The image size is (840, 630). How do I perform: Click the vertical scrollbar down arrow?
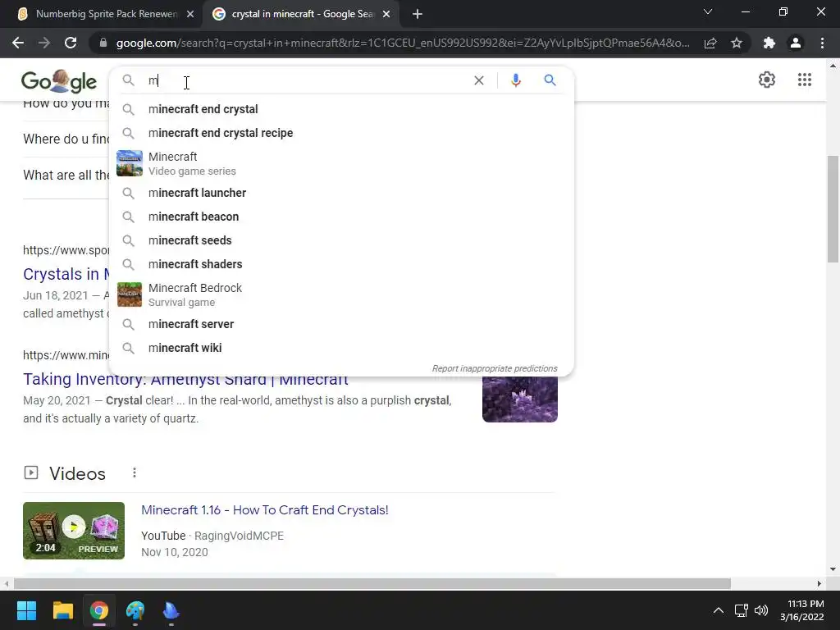(833, 569)
